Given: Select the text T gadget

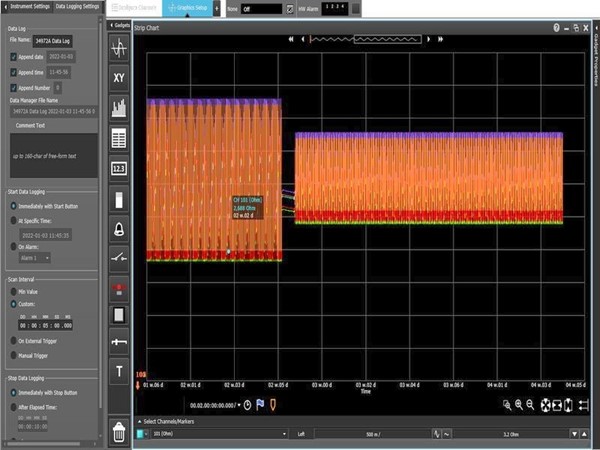Looking at the screenshot, I should click(119, 372).
